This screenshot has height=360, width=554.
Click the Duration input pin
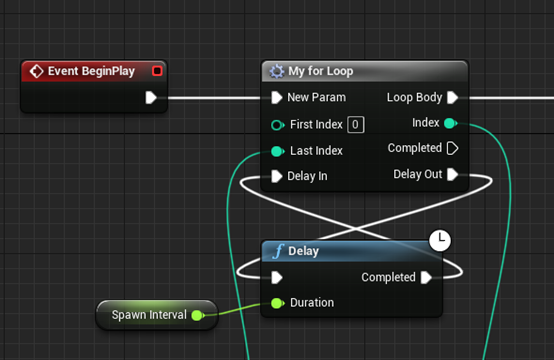tap(277, 303)
